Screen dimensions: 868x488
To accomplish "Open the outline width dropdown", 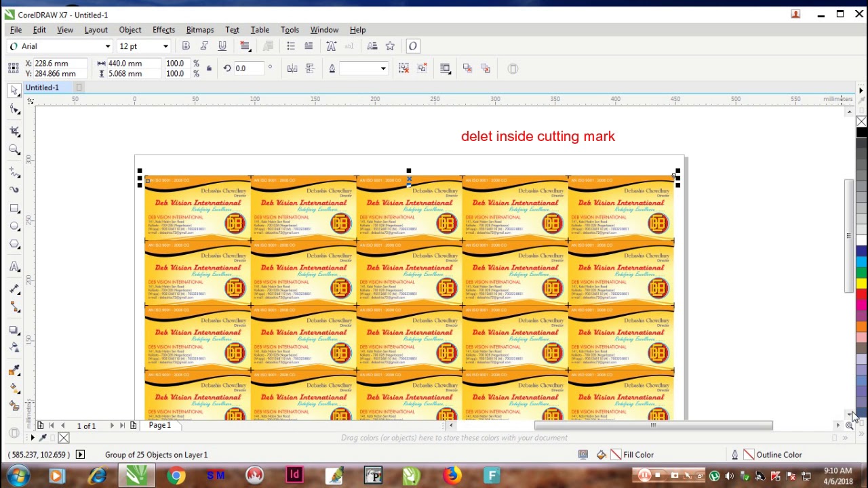I will [x=382, y=68].
